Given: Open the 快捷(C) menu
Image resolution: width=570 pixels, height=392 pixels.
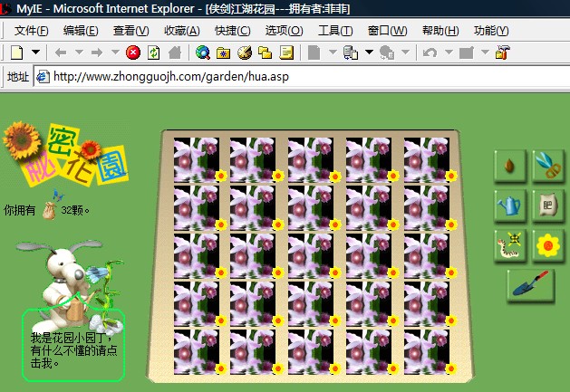Looking at the screenshot, I should point(233,31).
